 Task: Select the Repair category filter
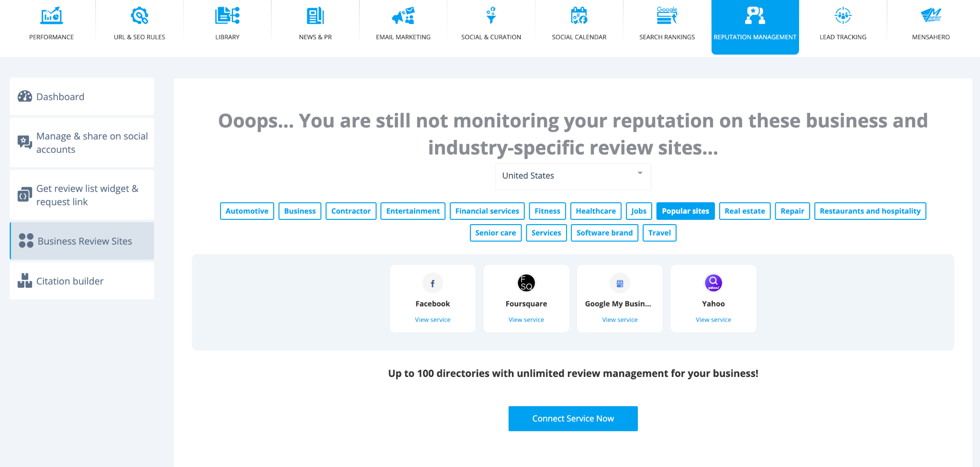coord(792,211)
